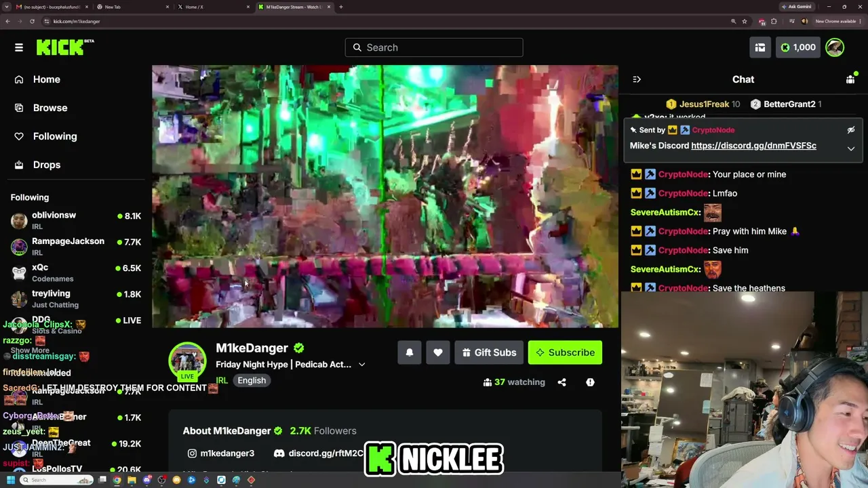The image size is (868, 488).
Task: Collapse the chat panel with arrow icon
Action: [637, 79]
